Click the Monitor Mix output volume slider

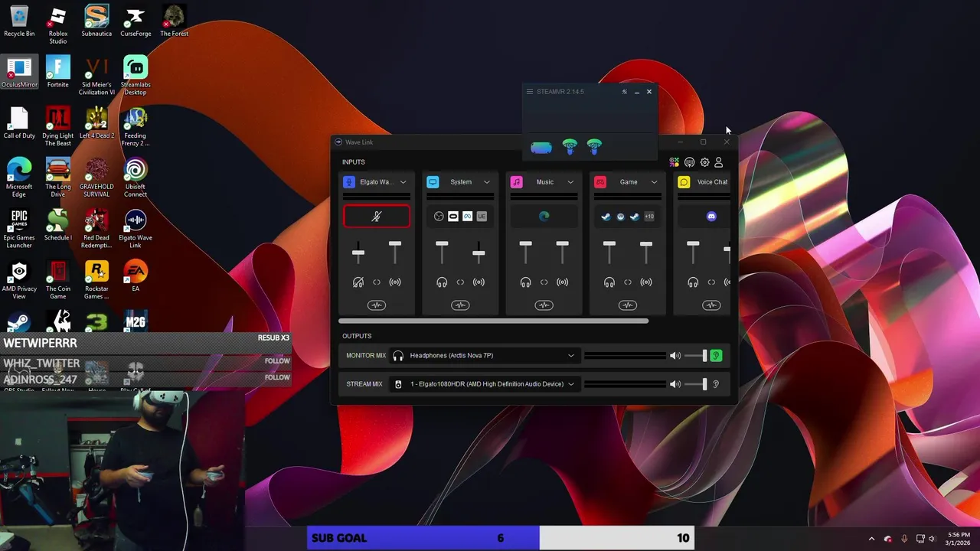(696, 356)
